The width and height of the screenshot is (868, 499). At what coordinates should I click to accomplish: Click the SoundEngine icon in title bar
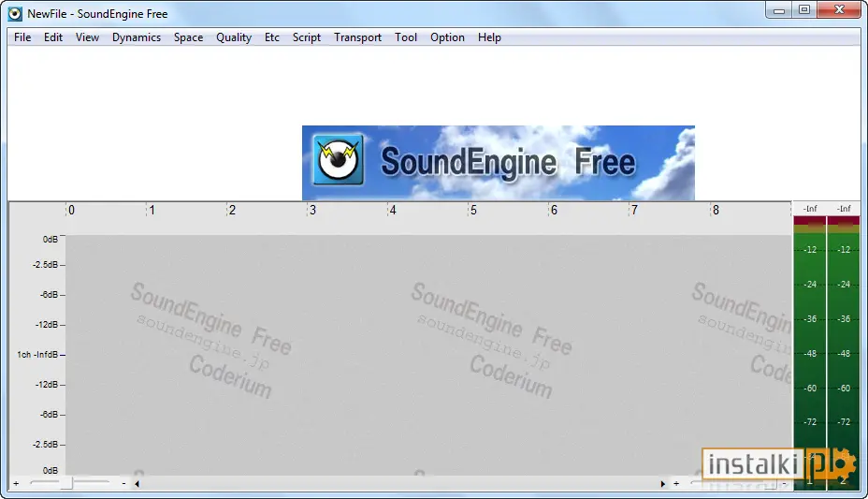coord(15,14)
